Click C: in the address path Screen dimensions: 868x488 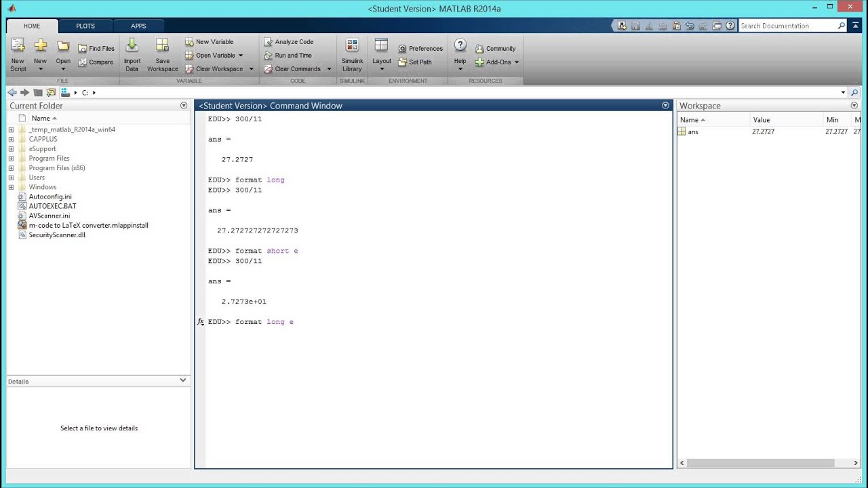pos(85,93)
